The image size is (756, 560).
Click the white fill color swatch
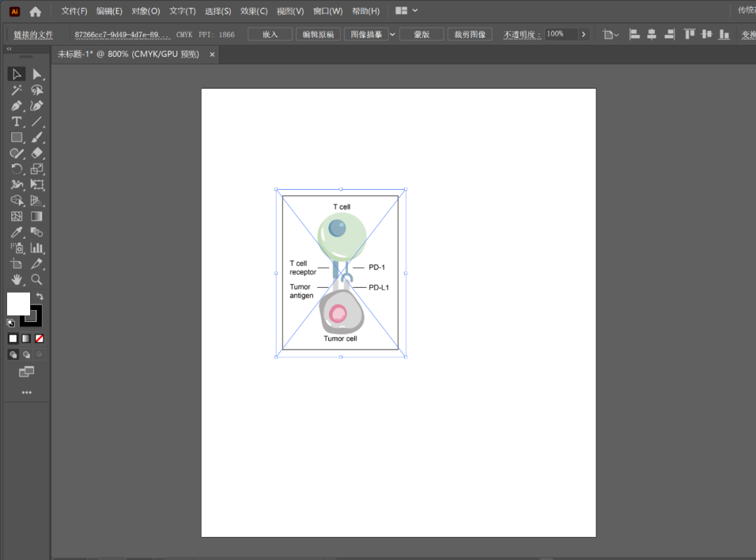pos(18,304)
